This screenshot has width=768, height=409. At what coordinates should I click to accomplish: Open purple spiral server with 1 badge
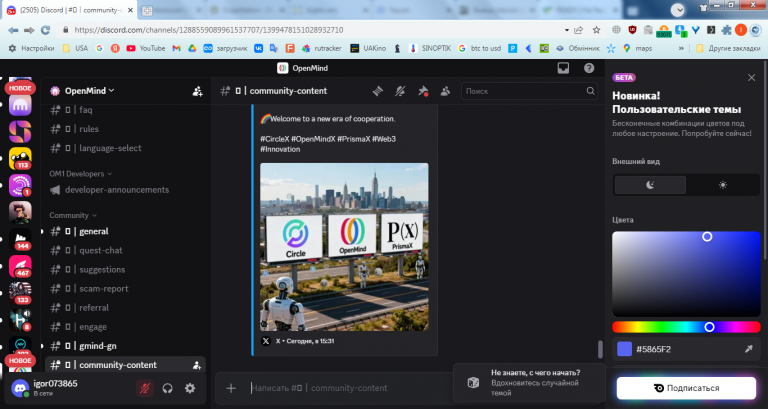(x=20, y=186)
